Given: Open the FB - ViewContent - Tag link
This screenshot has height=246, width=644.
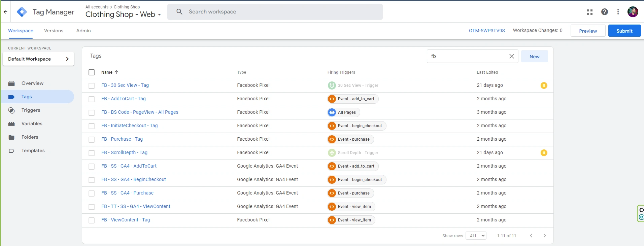Looking at the screenshot, I should [x=126, y=220].
